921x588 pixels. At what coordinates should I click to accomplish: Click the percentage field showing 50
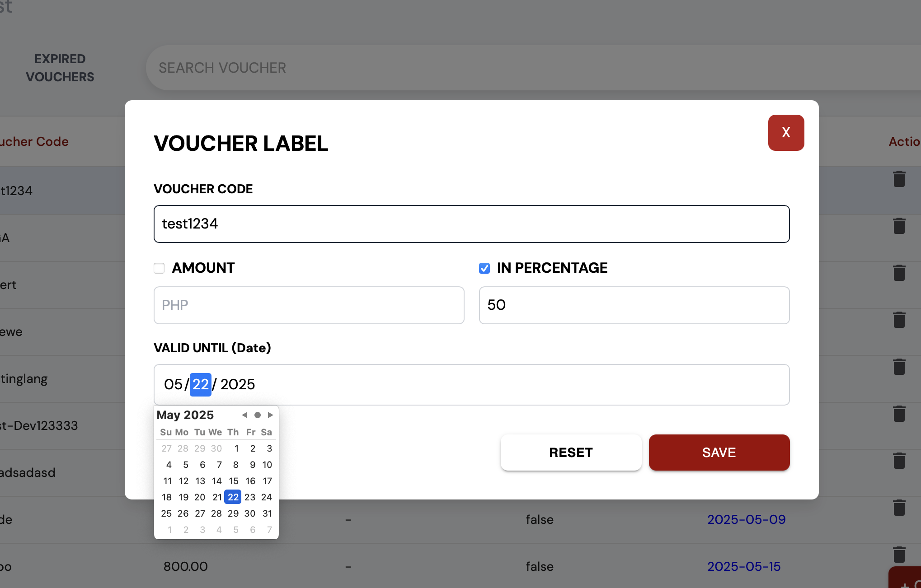634,305
